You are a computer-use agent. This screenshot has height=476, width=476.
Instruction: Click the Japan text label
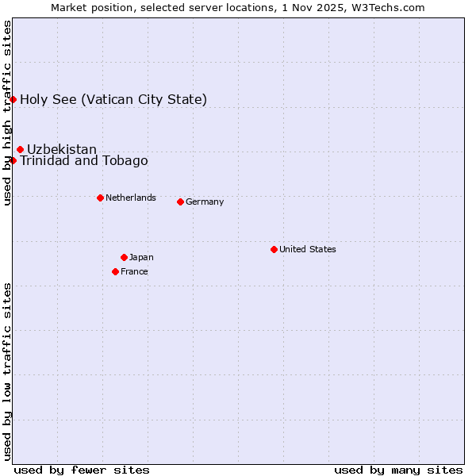(x=141, y=257)
